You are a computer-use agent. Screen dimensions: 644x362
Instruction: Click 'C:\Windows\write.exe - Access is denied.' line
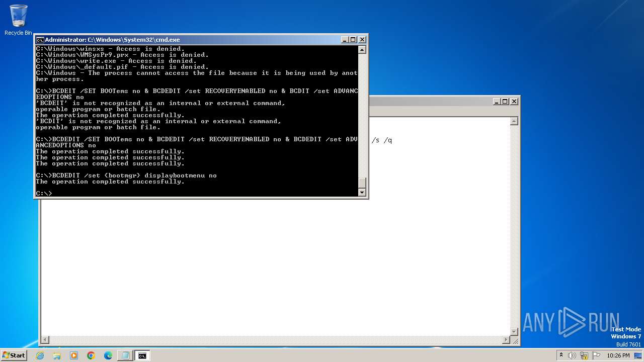[116, 61]
